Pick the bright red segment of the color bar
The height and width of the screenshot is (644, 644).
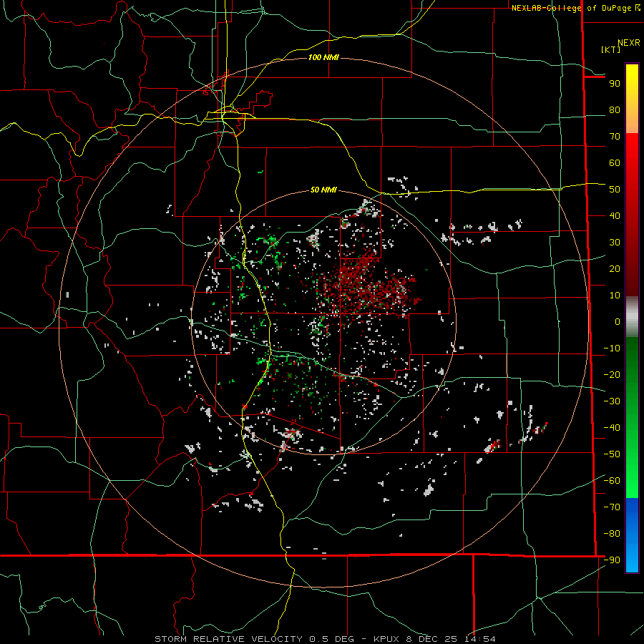click(x=632, y=165)
